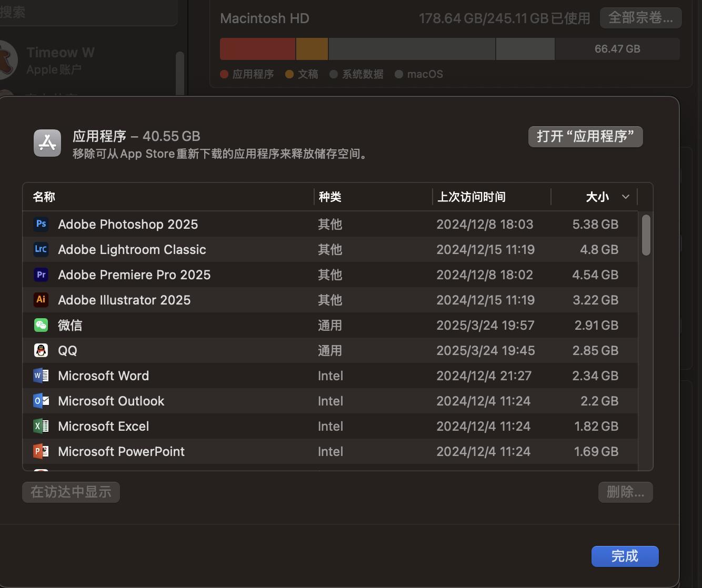Click the 删除... button
The height and width of the screenshot is (588, 702).
(x=626, y=492)
